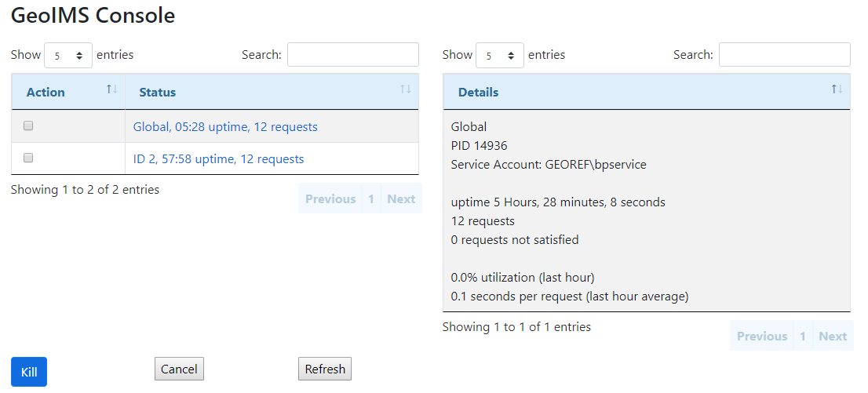This screenshot has height=393, width=868.
Task: Tick the checkbox for the ID 2 row
Action: [x=29, y=158]
